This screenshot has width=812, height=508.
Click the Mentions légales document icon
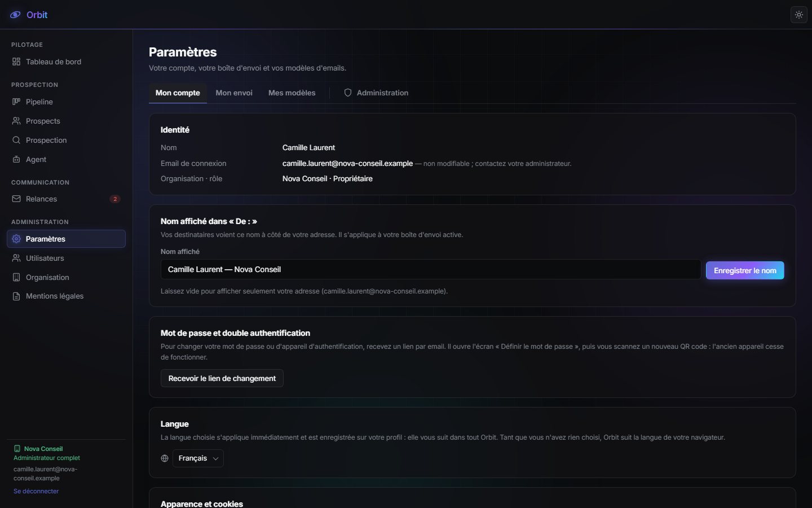pyautogui.click(x=16, y=296)
